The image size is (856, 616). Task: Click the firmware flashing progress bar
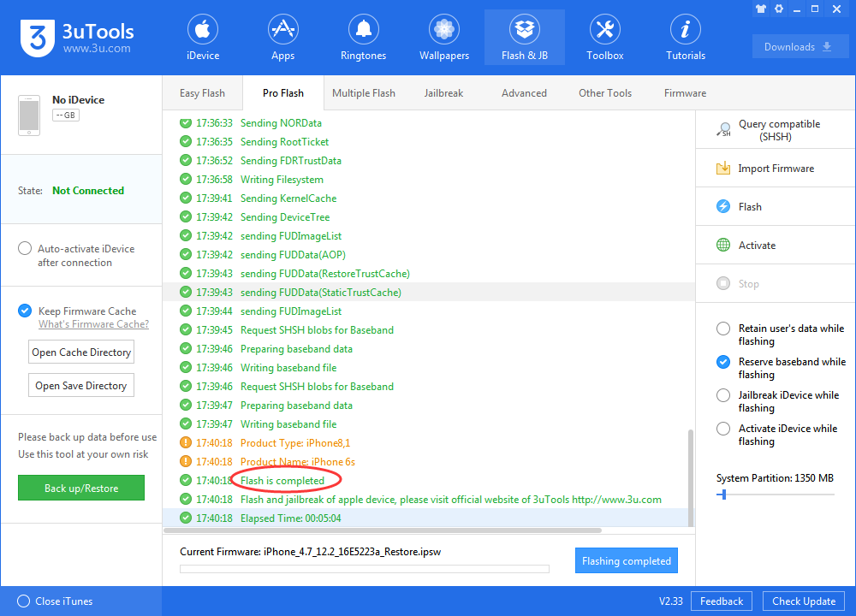click(364, 569)
